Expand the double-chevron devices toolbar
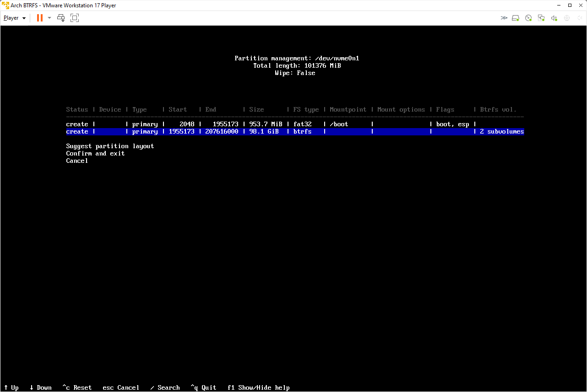Screen dimensions: 587x392 pos(504,18)
